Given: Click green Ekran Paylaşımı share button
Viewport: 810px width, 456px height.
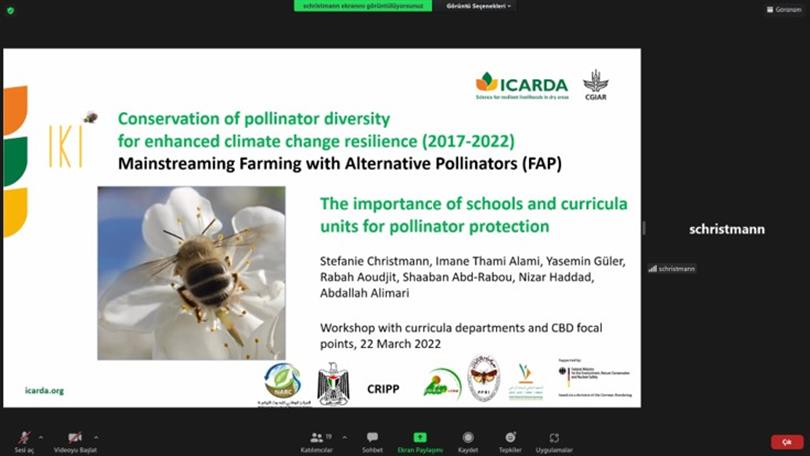Looking at the screenshot, I should [x=419, y=441].
